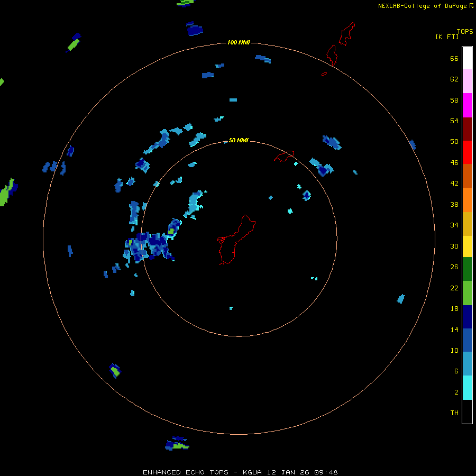The height and width of the screenshot is (476, 476).
Task: Click the Tinian island outline on 100 NMI ring
Action: pos(332,55)
